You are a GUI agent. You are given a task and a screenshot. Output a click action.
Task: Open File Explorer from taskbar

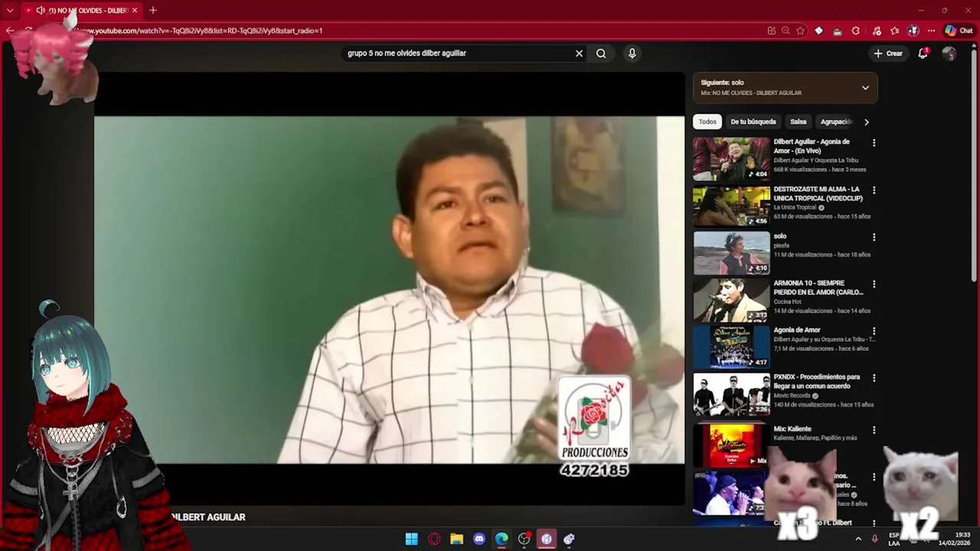pos(456,539)
